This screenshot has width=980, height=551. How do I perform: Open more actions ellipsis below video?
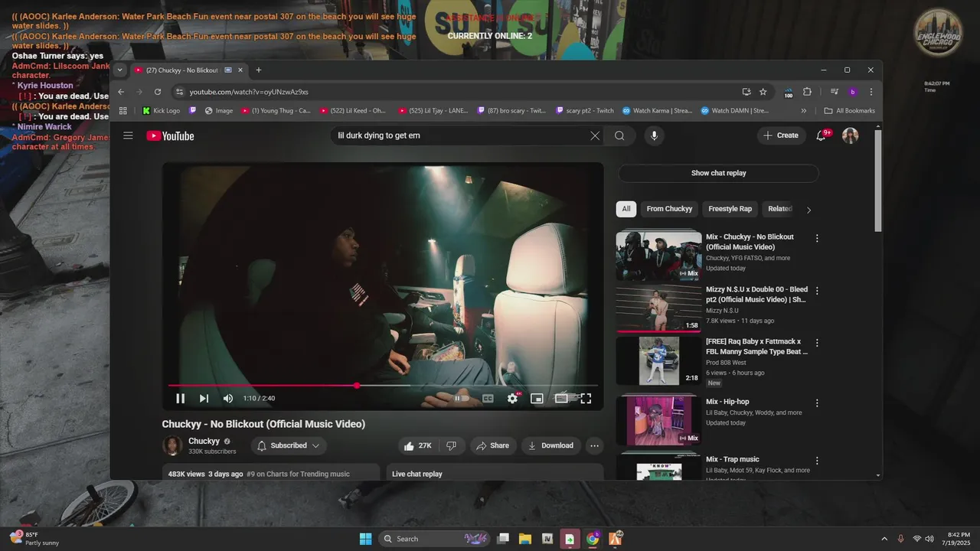pyautogui.click(x=594, y=445)
